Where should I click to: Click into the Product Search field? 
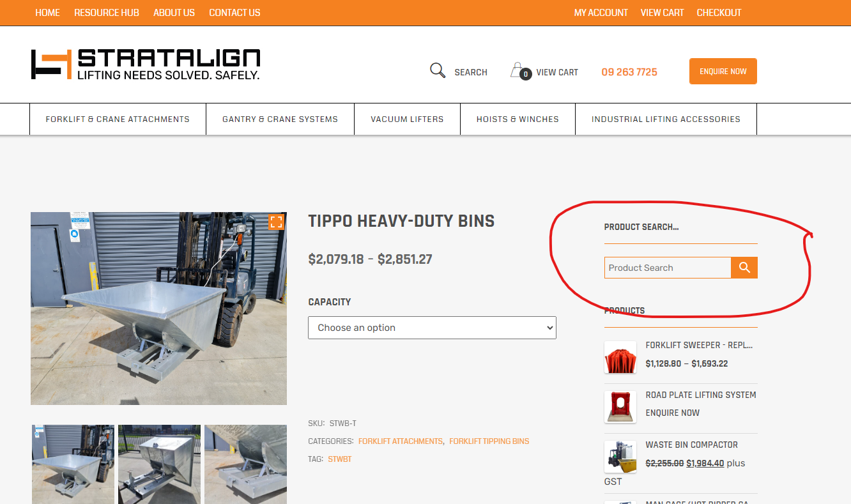(668, 268)
